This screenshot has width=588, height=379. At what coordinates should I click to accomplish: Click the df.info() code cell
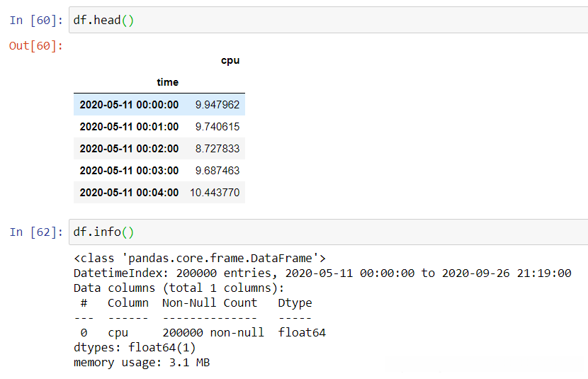[x=326, y=232]
